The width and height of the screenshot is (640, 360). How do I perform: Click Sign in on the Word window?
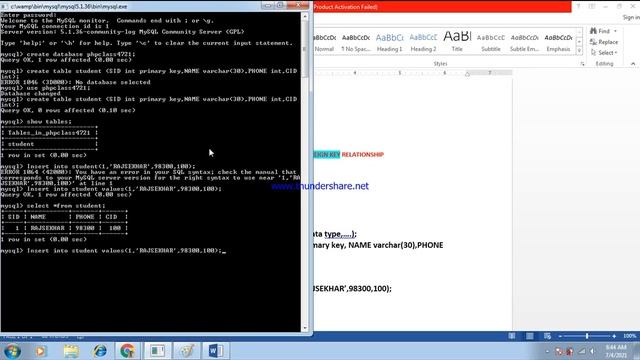[x=631, y=17]
